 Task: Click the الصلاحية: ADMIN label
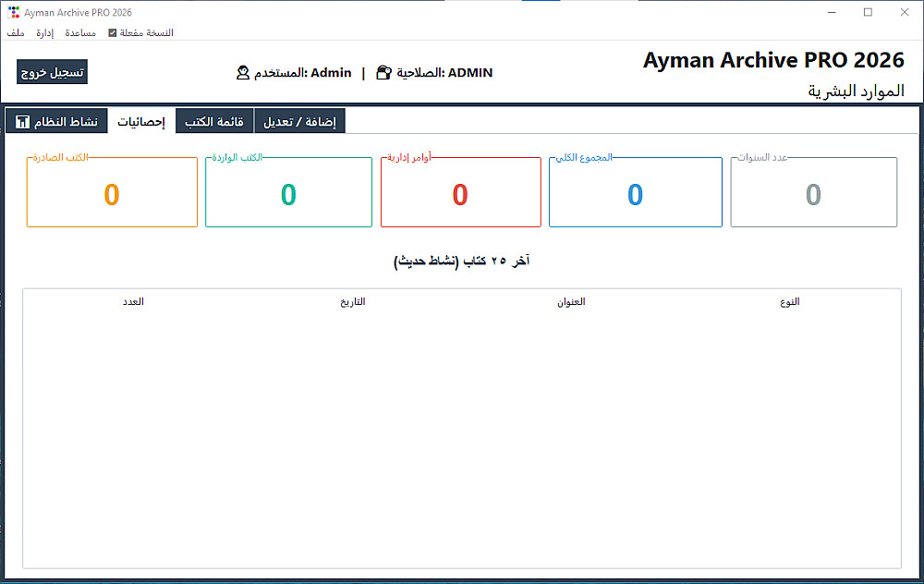click(x=445, y=72)
